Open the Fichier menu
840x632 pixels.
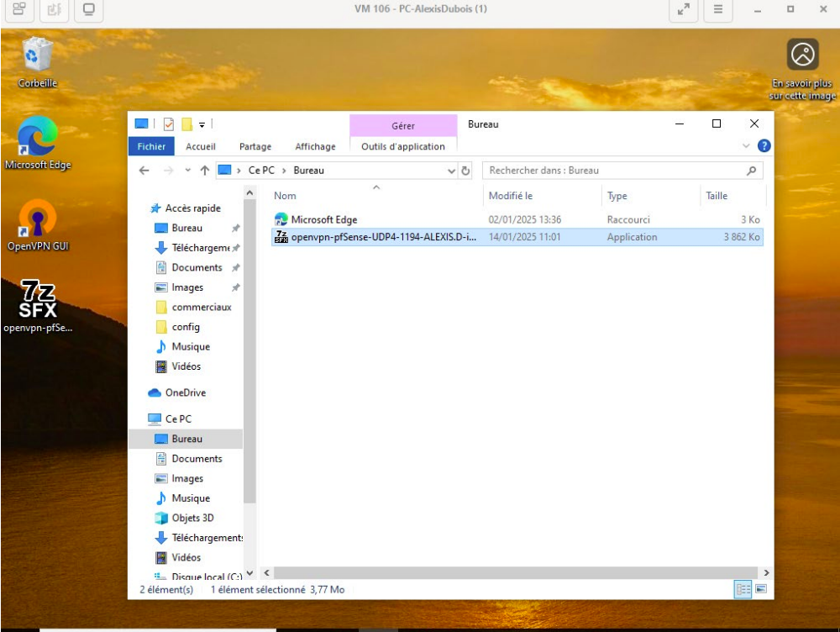point(151,146)
